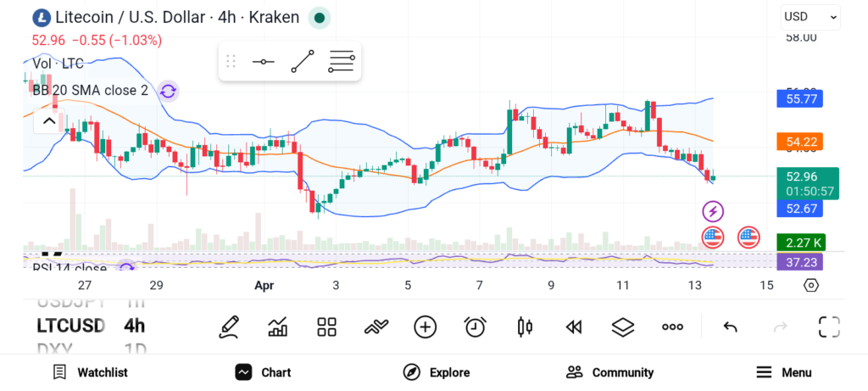The height and width of the screenshot is (391, 868).
Task: Switch to the Watchlist tab
Action: coord(90,372)
